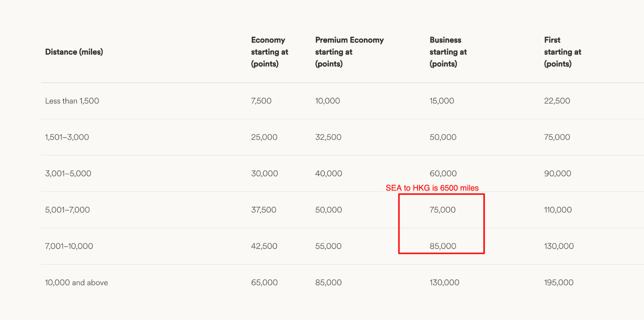Select the Economy starting at header

click(270, 52)
